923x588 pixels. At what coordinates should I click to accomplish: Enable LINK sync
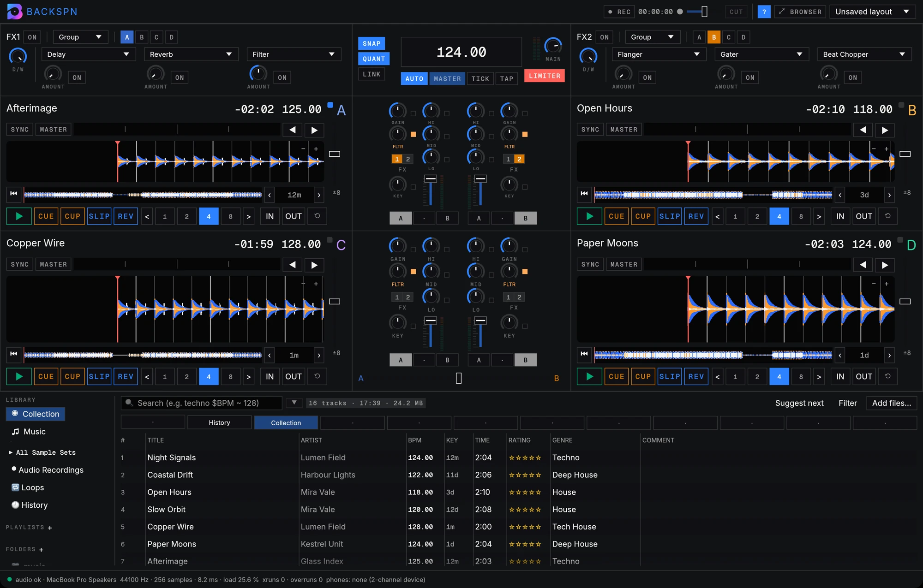372,74
